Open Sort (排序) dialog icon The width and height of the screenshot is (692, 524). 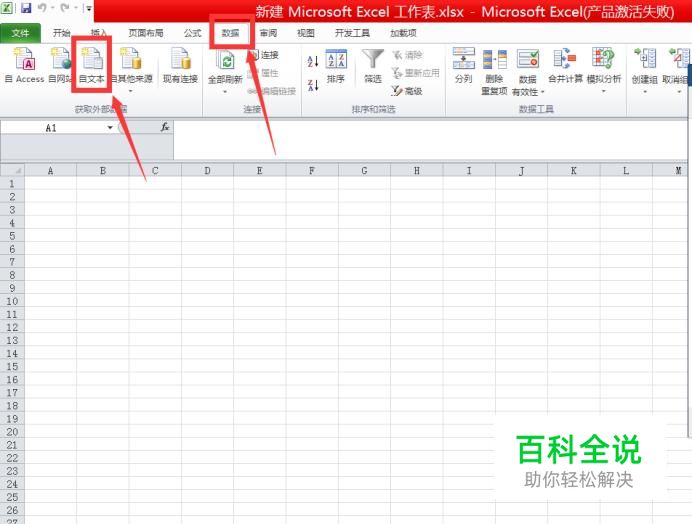336,66
